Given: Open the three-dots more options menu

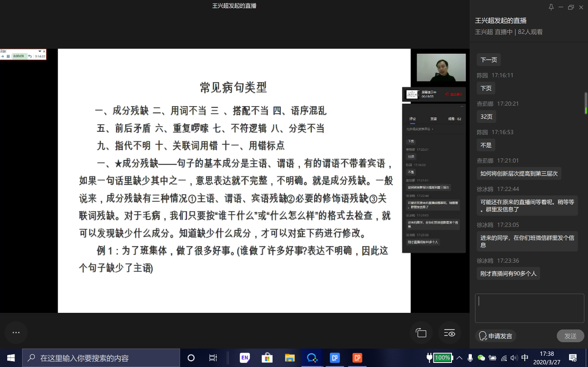Looking at the screenshot, I should pyautogui.click(x=16, y=333).
